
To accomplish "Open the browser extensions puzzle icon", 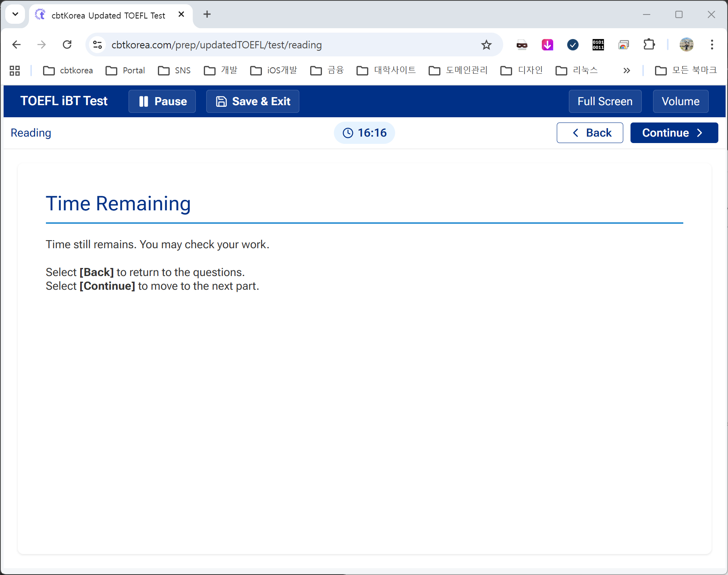I will [649, 45].
